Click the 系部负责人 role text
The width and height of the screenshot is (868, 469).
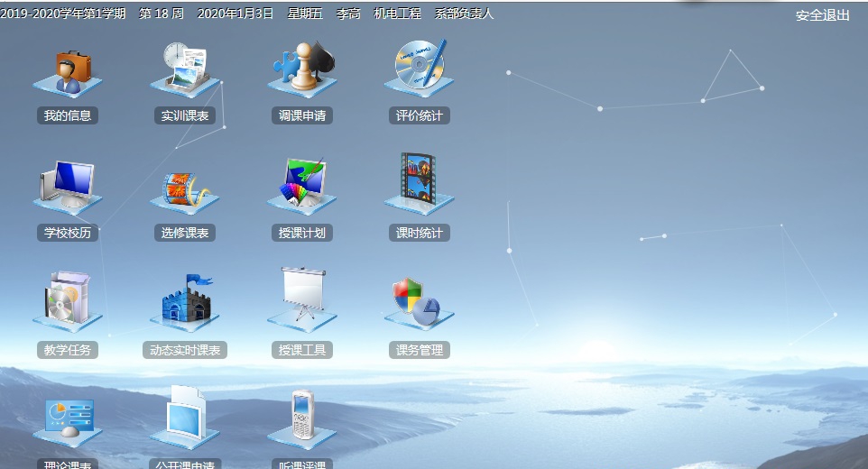[x=464, y=14]
